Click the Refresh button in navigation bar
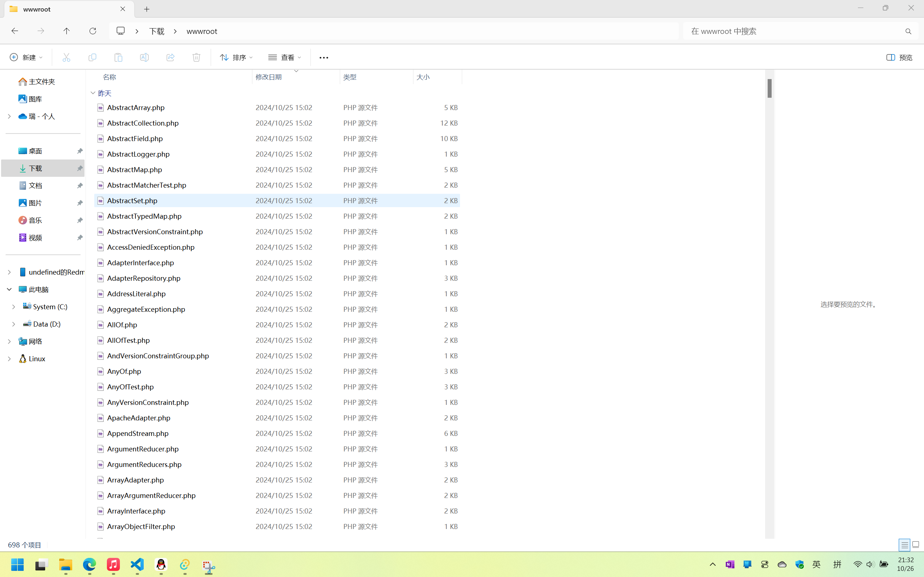 (x=92, y=31)
